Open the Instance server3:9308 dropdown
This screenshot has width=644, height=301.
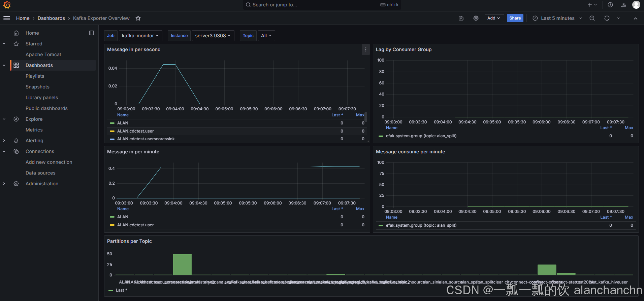click(213, 36)
